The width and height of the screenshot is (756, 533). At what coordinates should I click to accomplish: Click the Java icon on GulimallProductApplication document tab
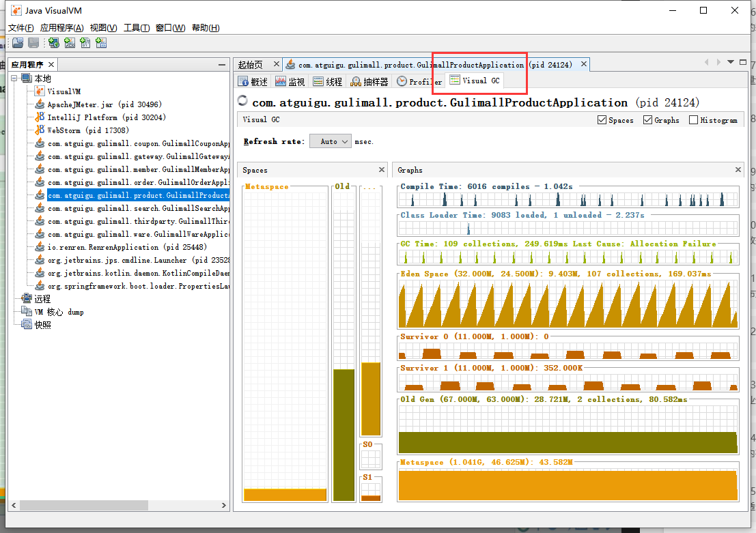tap(290, 64)
